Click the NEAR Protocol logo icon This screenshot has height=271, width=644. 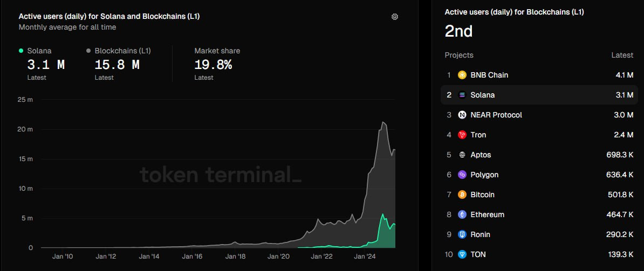pos(462,115)
